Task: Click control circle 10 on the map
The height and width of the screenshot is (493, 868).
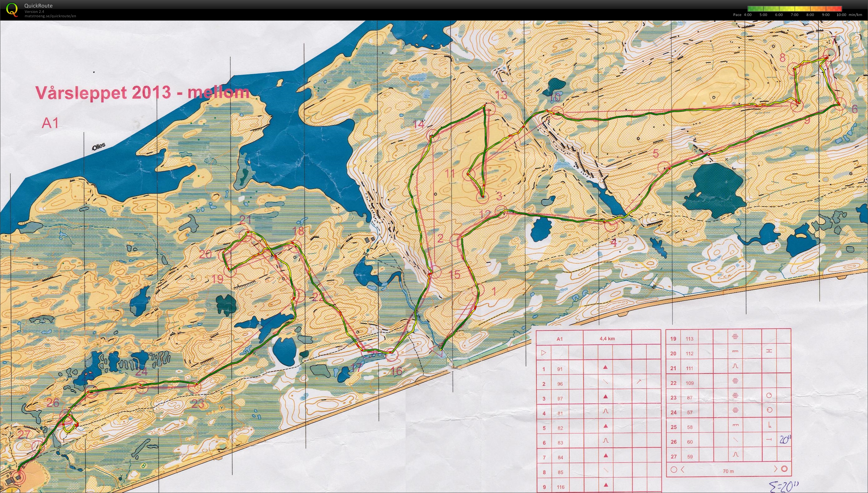Action: (x=557, y=113)
